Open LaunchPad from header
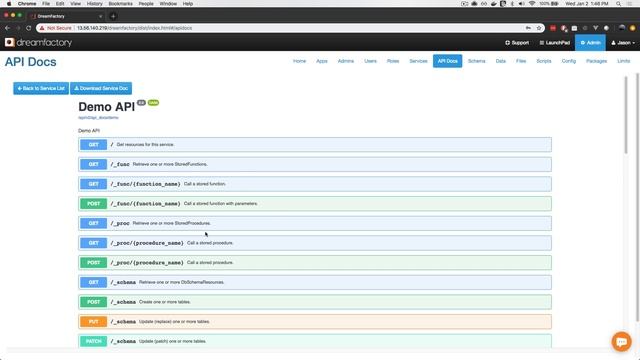The width and height of the screenshot is (640, 360). click(x=554, y=43)
